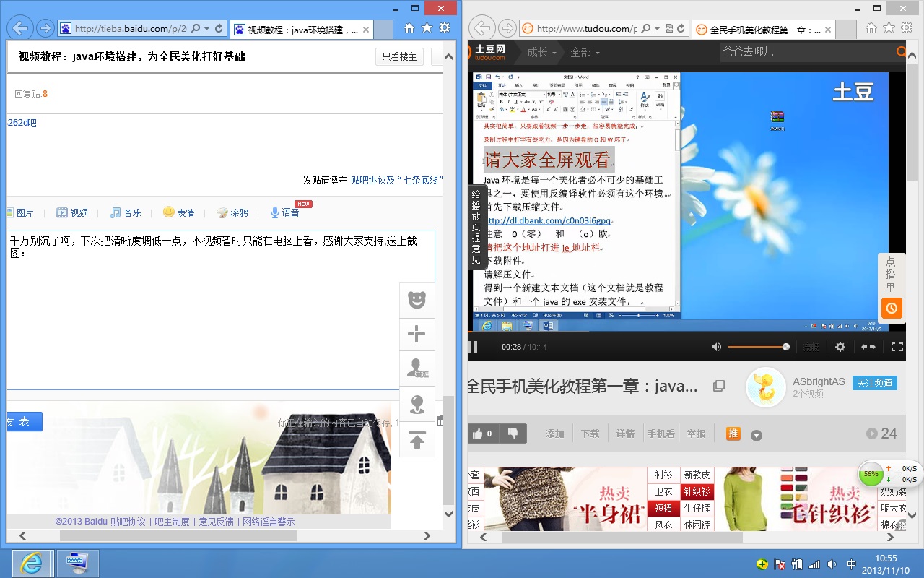Viewport: 924px width, 578px height.
Task: Open 详情 details under video
Action: coord(626,433)
